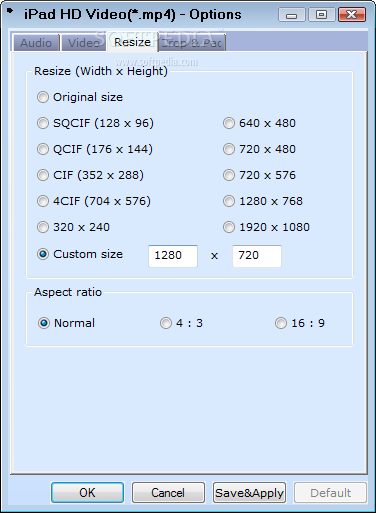Close the Options dialog
Screen dimensions: 376x513
(x=352, y=15)
